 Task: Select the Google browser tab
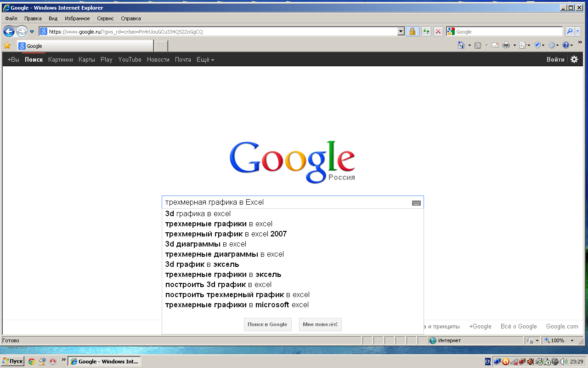85,46
